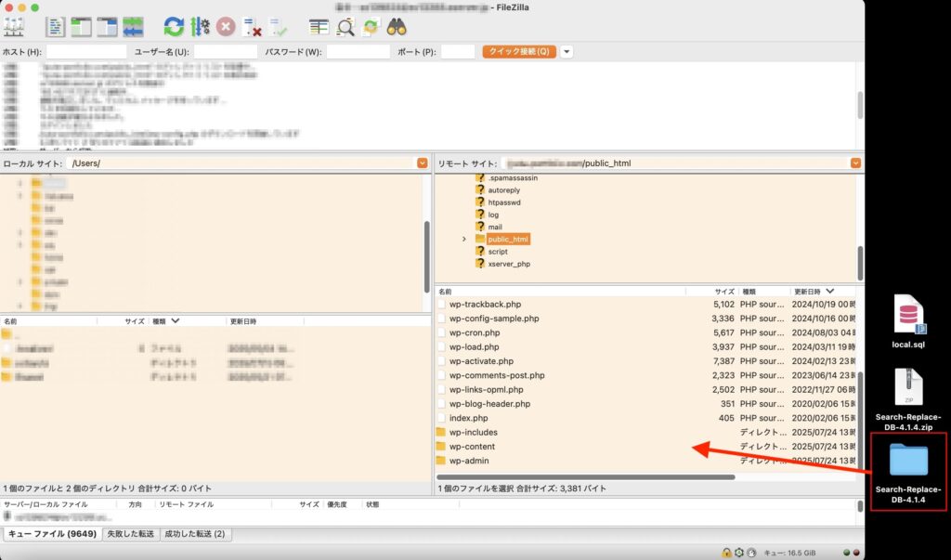Toggle sort arrow on remote 更新日時 column

coord(829,292)
